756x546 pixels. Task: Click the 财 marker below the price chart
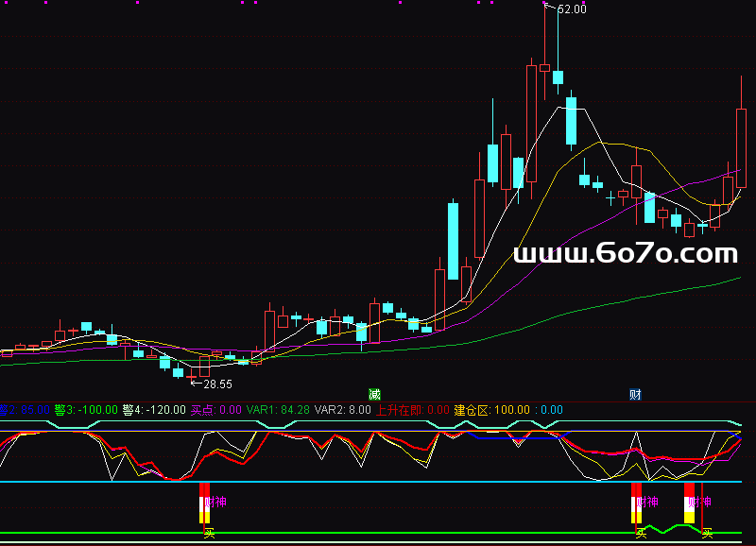(635, 394)
